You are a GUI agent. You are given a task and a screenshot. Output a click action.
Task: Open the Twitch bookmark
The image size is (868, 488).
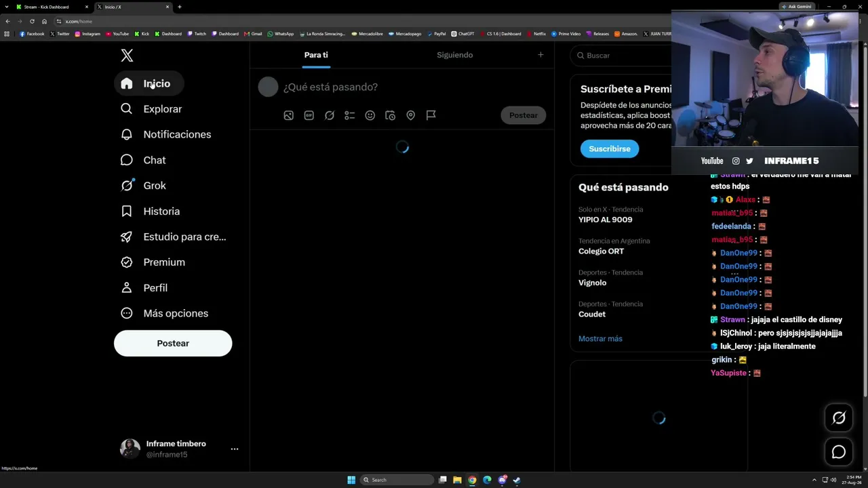tap(197, 34)
